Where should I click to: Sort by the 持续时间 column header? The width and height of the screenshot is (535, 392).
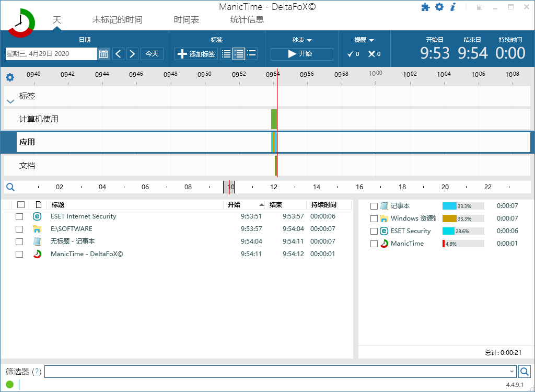click(323, 204)
